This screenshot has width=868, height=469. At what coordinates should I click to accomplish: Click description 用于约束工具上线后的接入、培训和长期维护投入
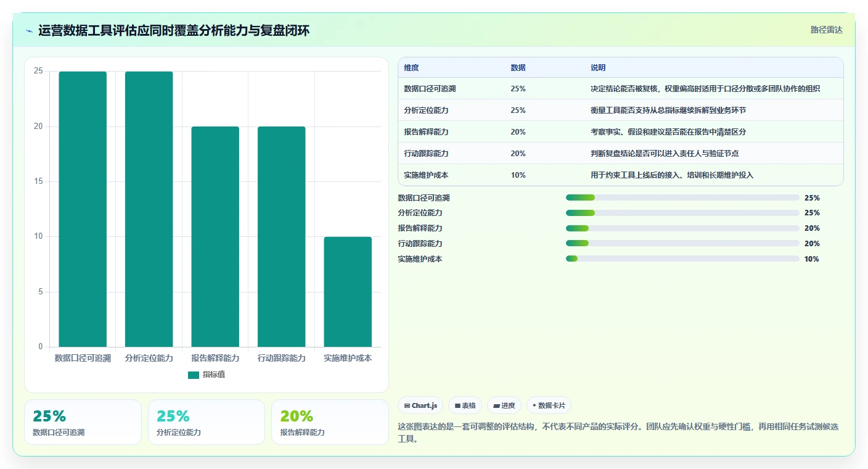pyautogui.click(x=672, y=175)
